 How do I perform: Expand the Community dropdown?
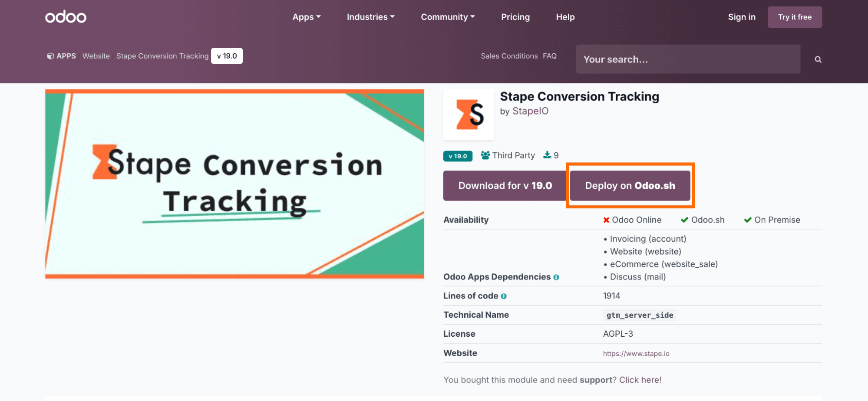[x=447, y=17]
